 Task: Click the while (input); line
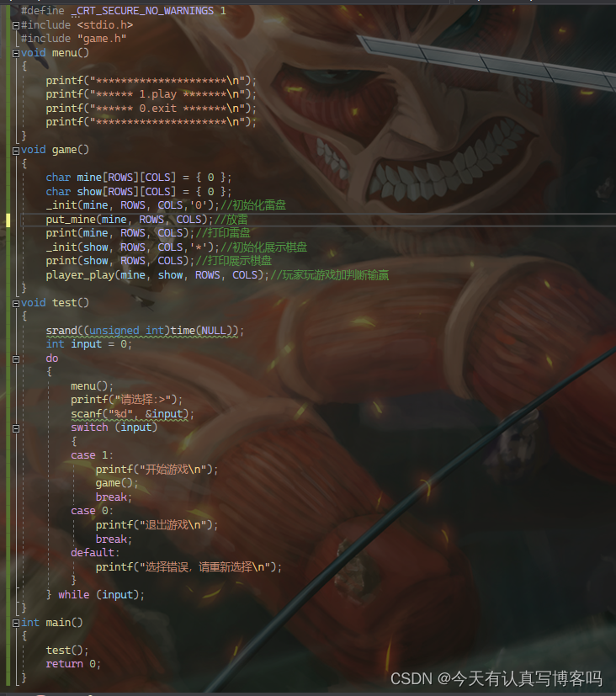[95, 595]
